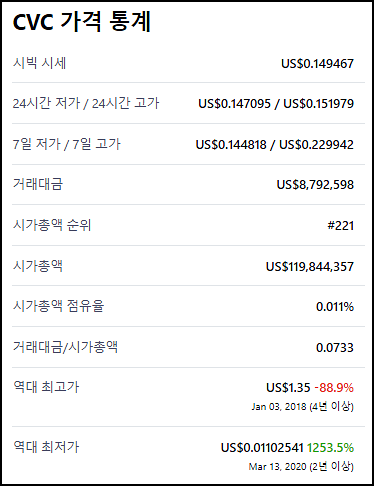Select the 7일 저가 / 7일 고가 label
Screen dimensions: 374x486
click(x=66, y=144)
